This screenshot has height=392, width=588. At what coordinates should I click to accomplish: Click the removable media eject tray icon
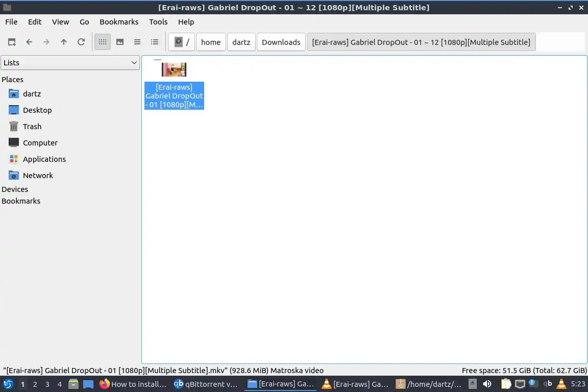[x=473, y=384]
